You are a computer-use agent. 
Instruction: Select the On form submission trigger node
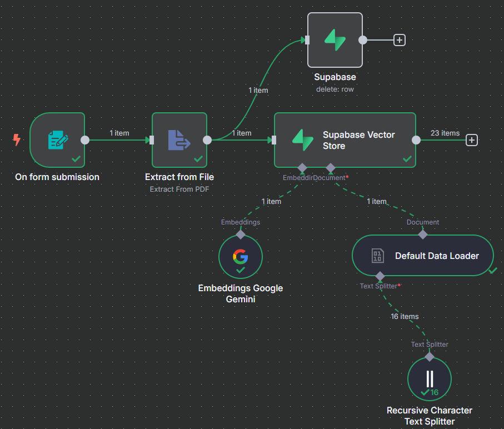58,140
